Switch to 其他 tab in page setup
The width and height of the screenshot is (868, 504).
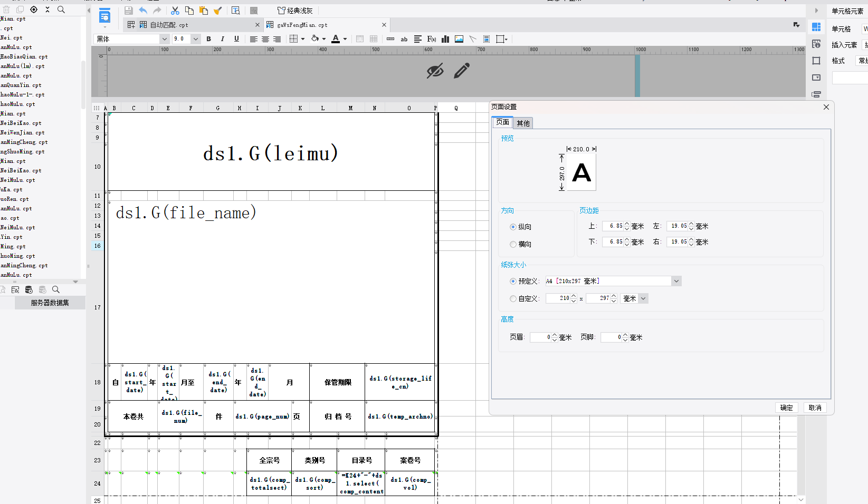point(523,123)
